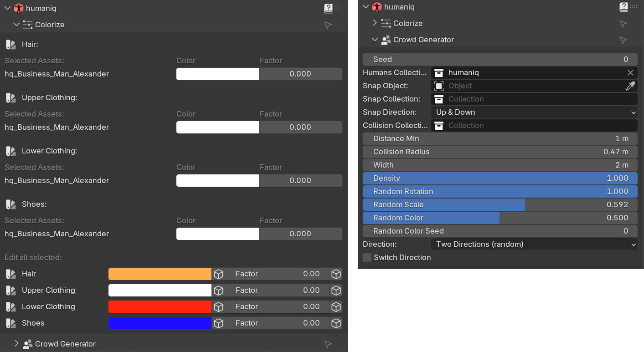The width and height of the screenshot is (644, 352).
Task: Click the drag grip dots in right humaniq header
Action: pos(634,7)
